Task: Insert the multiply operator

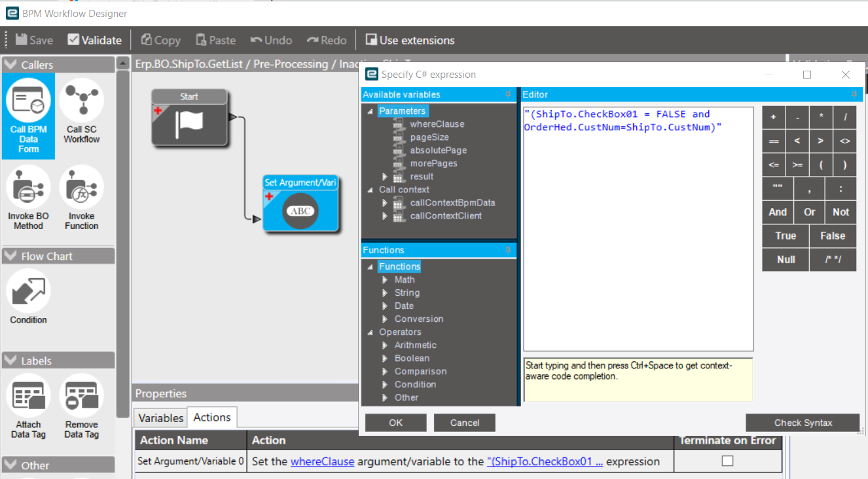Action: pyautogui.click(x=820, y=118)
